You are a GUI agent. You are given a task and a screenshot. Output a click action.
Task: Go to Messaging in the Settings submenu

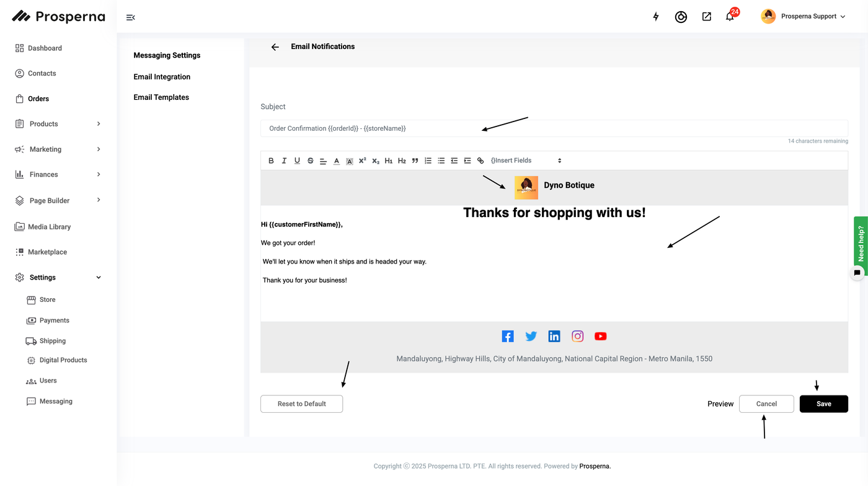coord(56,402)
